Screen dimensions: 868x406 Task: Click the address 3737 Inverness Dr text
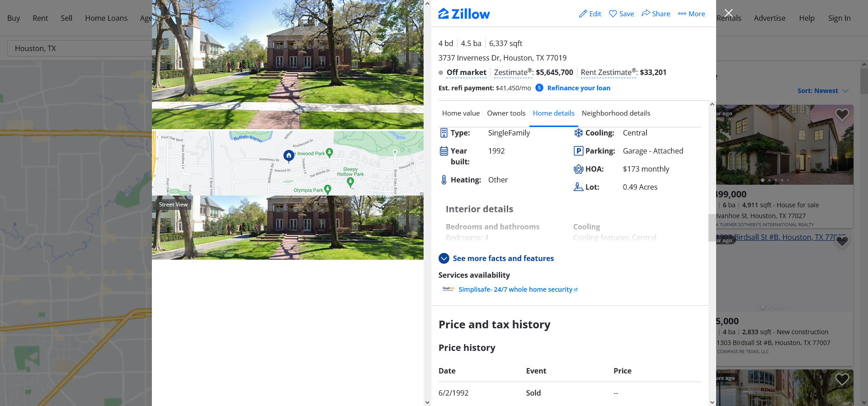(502, 58)
